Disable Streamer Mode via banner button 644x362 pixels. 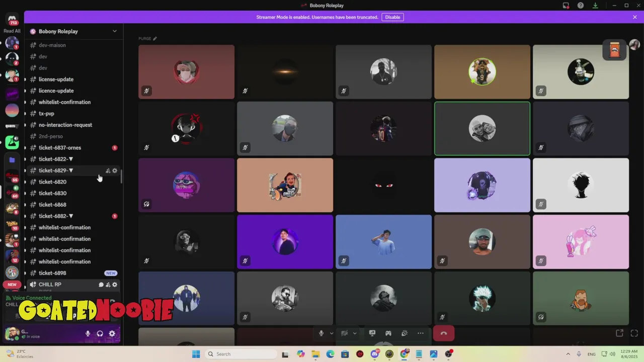(392, 17)
